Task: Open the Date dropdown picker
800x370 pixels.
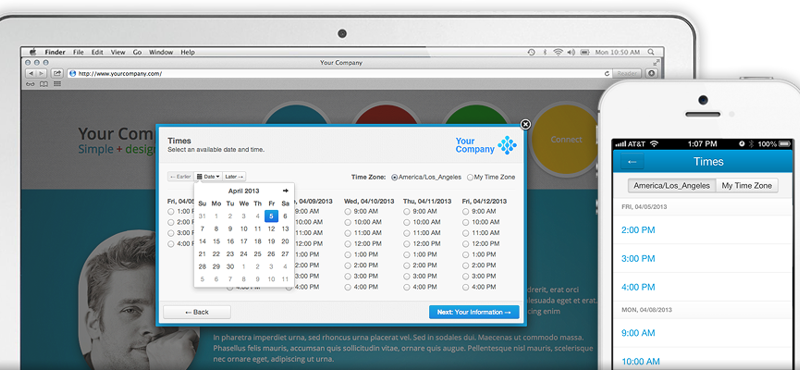Action: [208, 177]
